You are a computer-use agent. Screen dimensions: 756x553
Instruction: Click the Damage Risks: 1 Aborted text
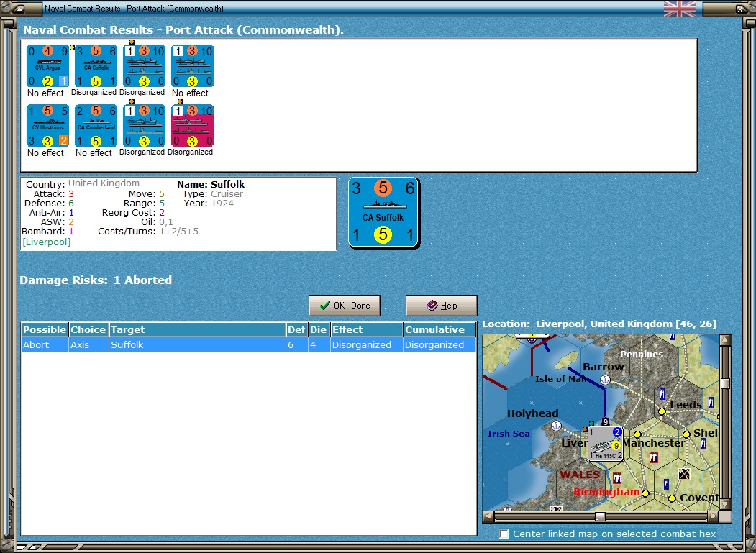pyautogui.click(x=96, y=280)
